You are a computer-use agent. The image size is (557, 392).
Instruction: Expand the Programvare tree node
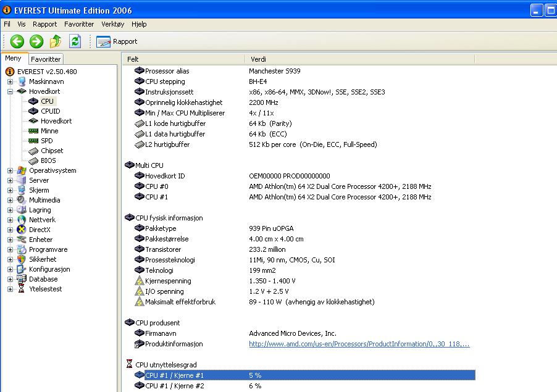click(10, 249)
